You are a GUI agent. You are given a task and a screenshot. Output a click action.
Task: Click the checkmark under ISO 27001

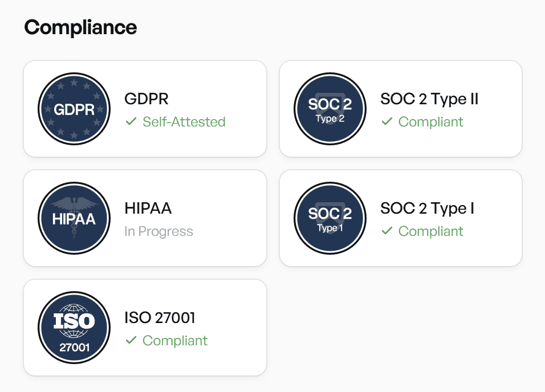131,340
